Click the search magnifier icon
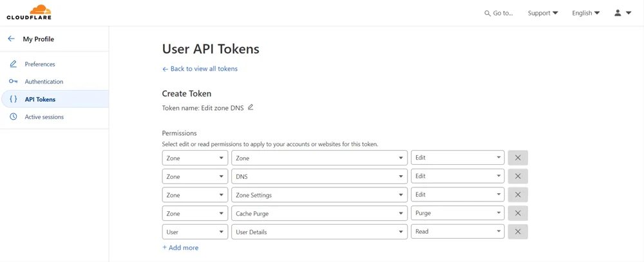Viewport: 644px width, 262px height. point(488,13)
